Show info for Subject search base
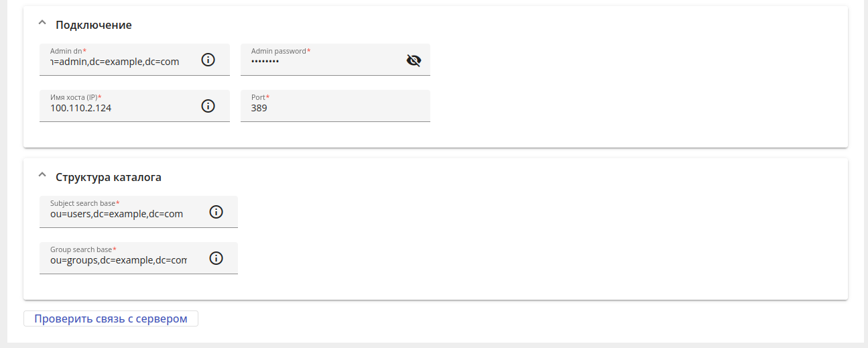Image resolution: width=868 pixels, height=348 pixels. [216, 212]
